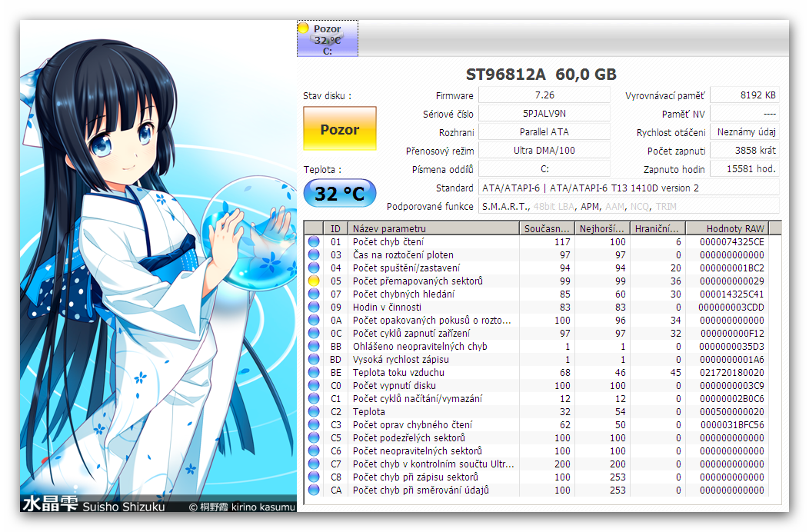
Task: Select the power-on hours field 15581 hod.
Action: coord(744,168)
